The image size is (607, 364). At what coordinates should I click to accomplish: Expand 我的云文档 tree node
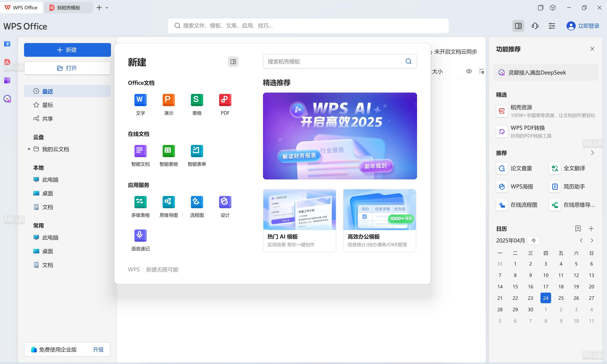pyautogui.click(x=29, y=149)
